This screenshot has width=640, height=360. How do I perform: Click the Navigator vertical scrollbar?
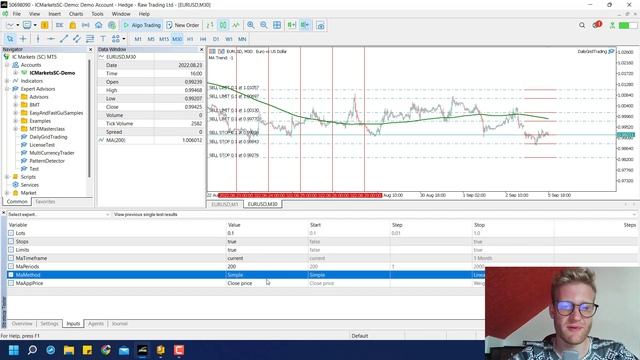(x=89, y=118)
